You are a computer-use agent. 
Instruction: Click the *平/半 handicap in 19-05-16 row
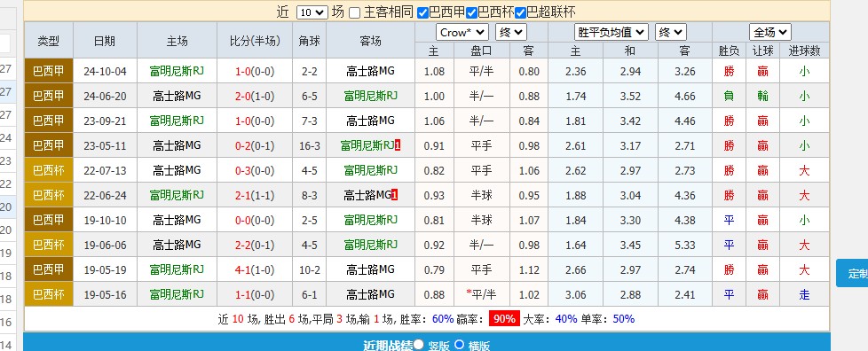pyautogui.click(x=480, y=294)
